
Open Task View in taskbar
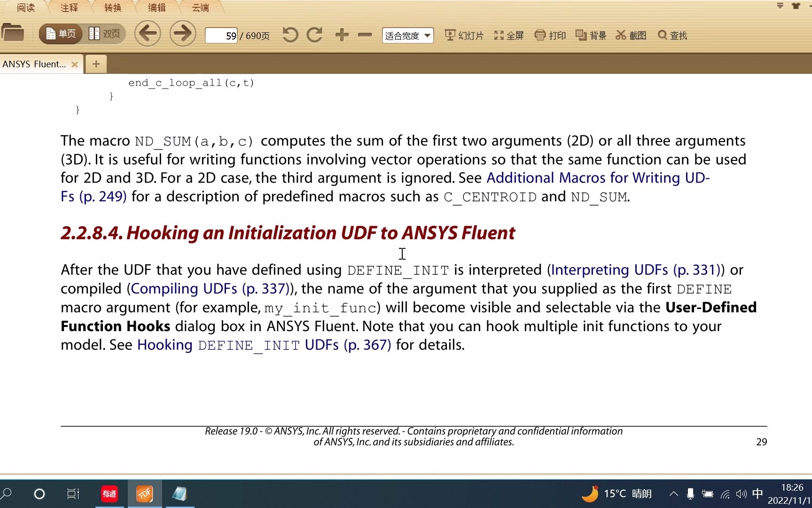click(x=73, y=493)
